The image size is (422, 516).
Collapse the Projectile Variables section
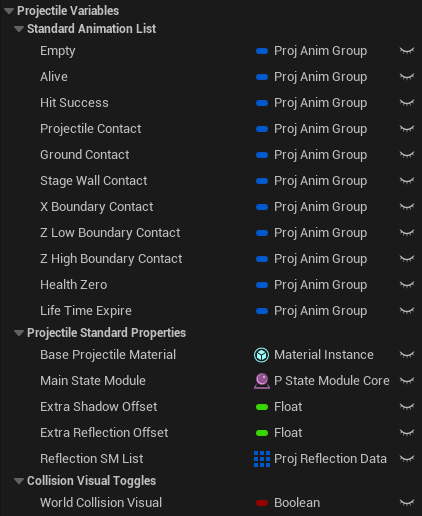[x=9, y=11]
